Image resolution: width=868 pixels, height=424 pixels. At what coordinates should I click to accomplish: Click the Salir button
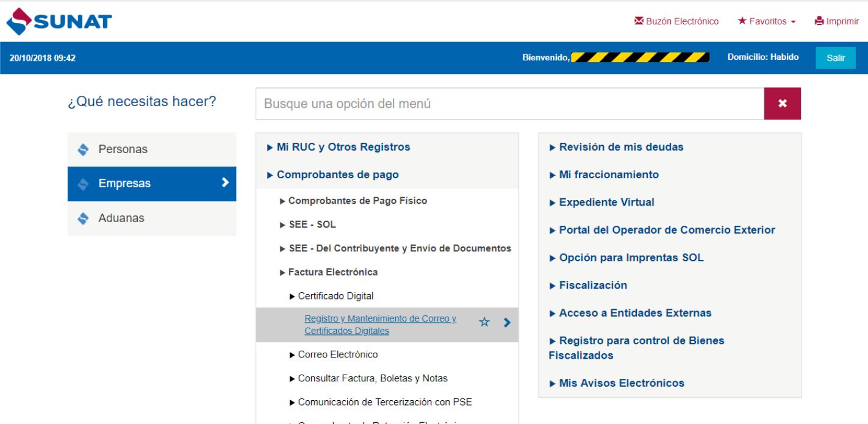pyautogui.click(x=836, y=58)
